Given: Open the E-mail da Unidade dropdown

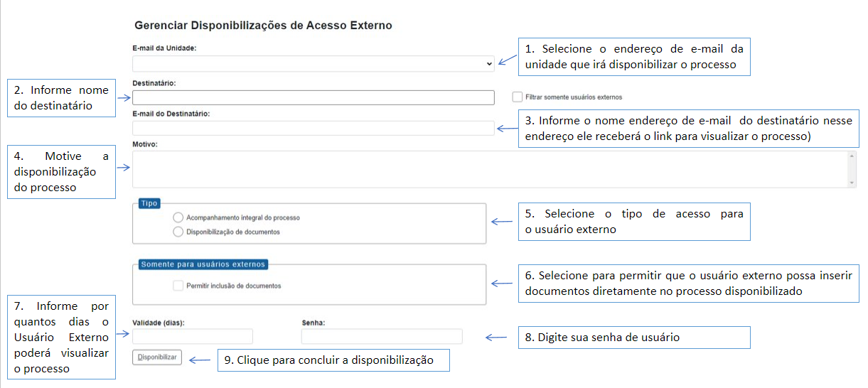Looking at the screenshot, I should tap(314, 64).
